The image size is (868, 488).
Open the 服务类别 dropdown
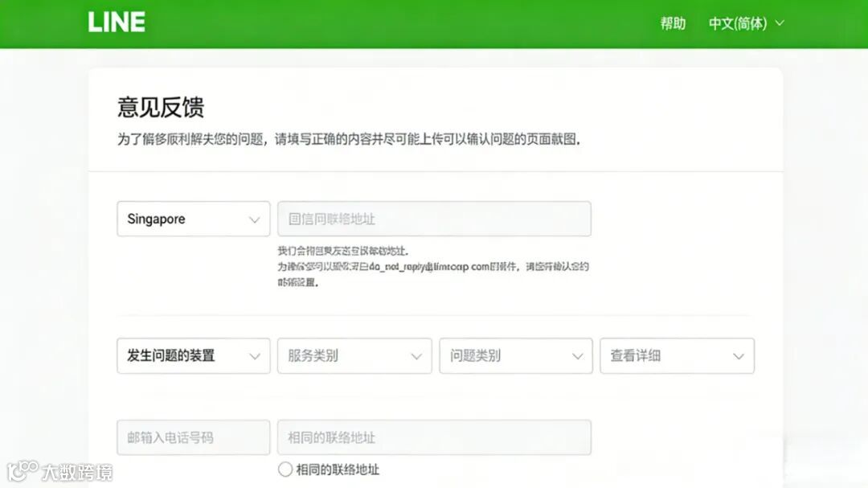[x=354, y=355]
